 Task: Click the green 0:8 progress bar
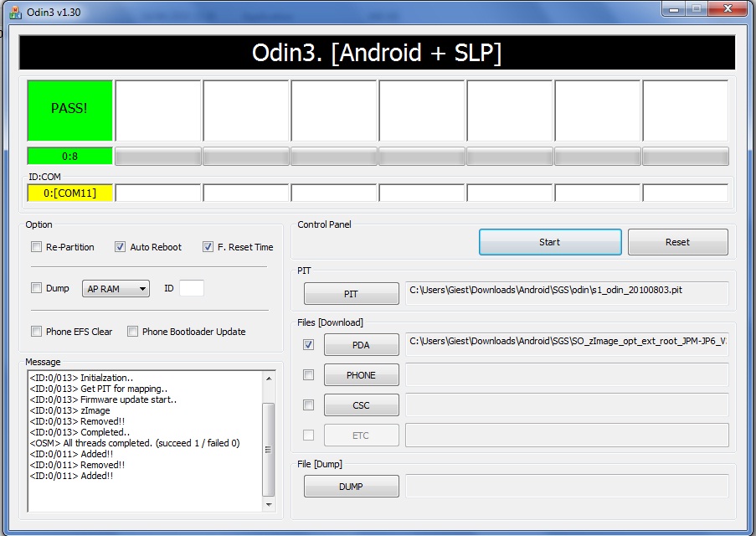pyautogui.click(x=70, y=156)
